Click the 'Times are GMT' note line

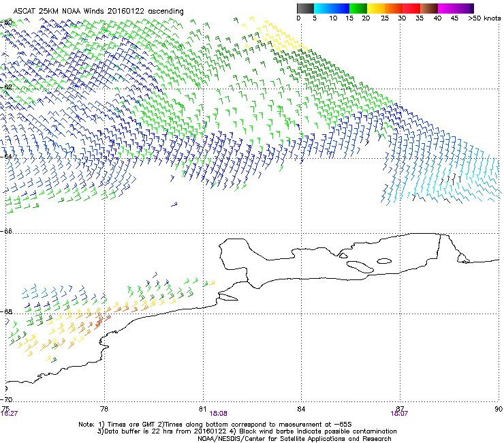tap(215, 425)
